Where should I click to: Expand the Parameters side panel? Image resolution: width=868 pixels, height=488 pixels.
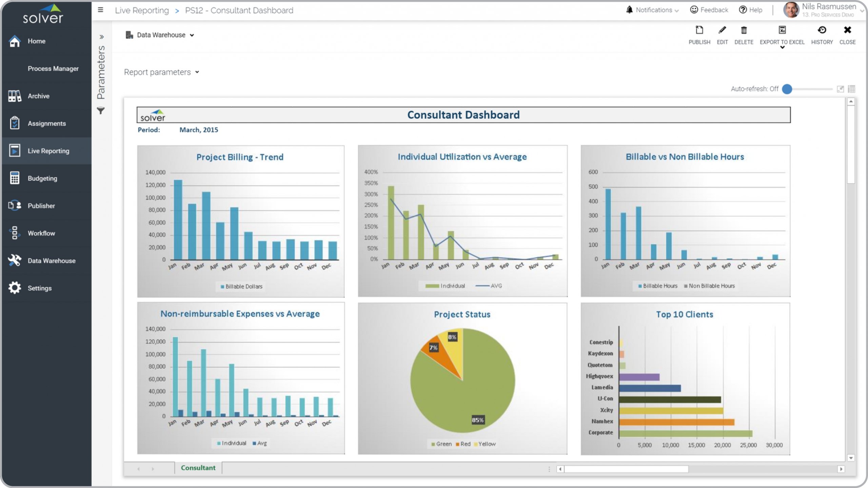[101, 37]
